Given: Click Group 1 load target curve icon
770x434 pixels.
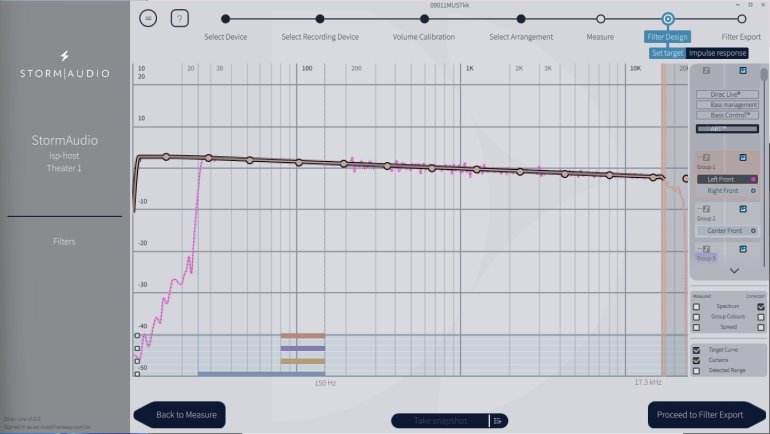Looking at the screenshot, I should click(706, 158).
